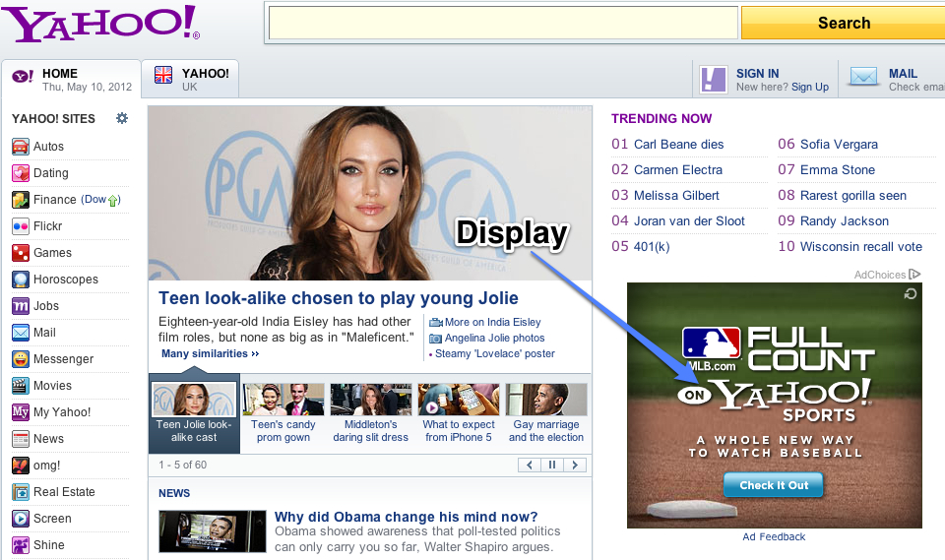Screen dimensions: 945x560
Task: Open the sidebar Mail envelope icon
Action: click(x=21, y=332)
